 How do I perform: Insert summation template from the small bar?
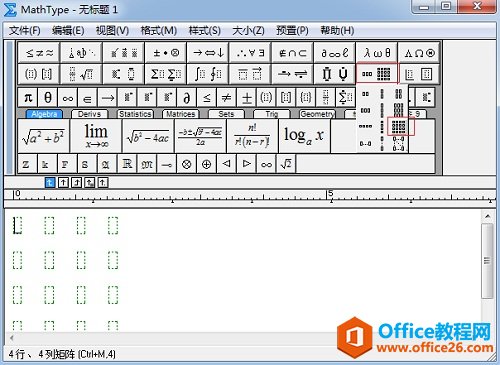346,97
